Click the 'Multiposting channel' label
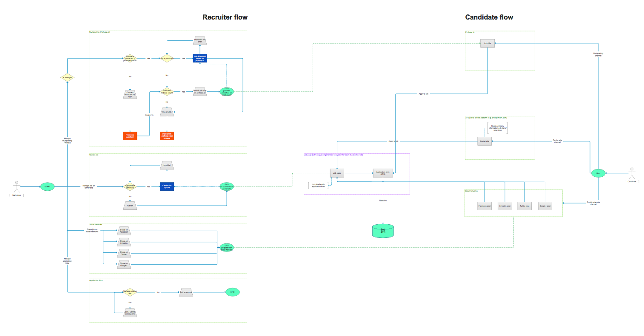The image size is (644, 336). coord(598,54)
